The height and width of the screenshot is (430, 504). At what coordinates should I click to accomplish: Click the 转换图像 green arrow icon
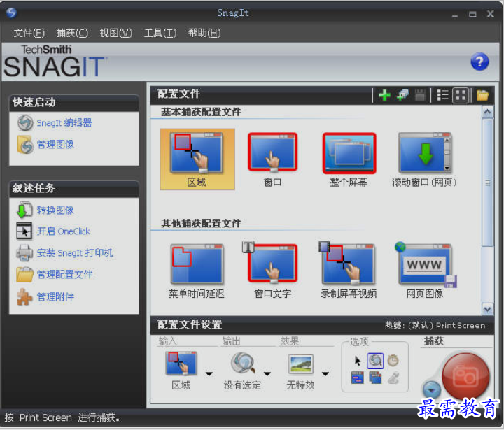[24, 210]
